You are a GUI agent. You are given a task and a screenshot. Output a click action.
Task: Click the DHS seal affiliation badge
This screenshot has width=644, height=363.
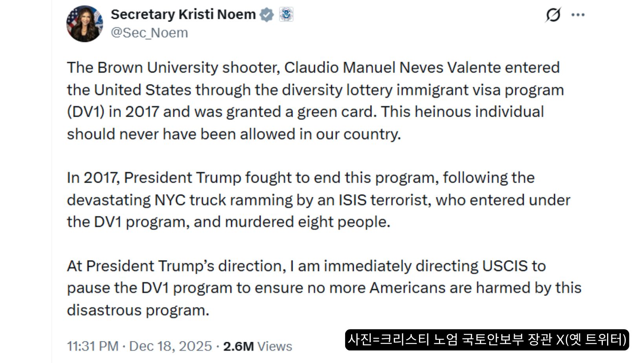tap(286, 15)
